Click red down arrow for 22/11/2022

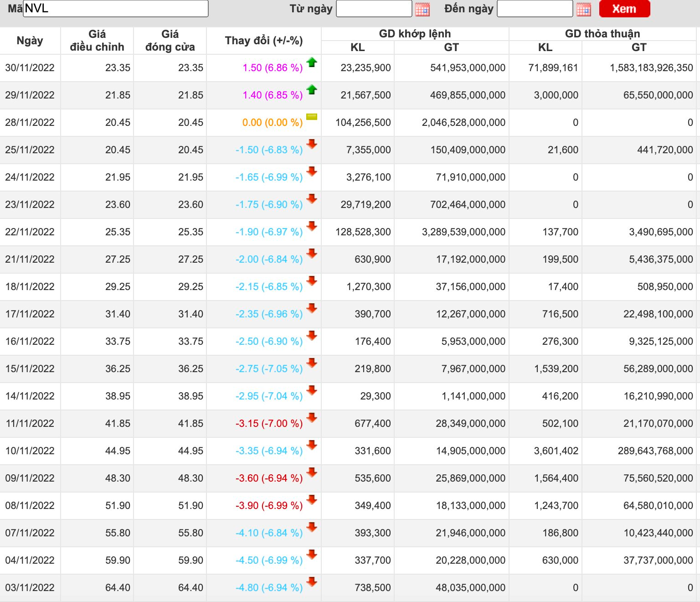(x=312, y=227)
